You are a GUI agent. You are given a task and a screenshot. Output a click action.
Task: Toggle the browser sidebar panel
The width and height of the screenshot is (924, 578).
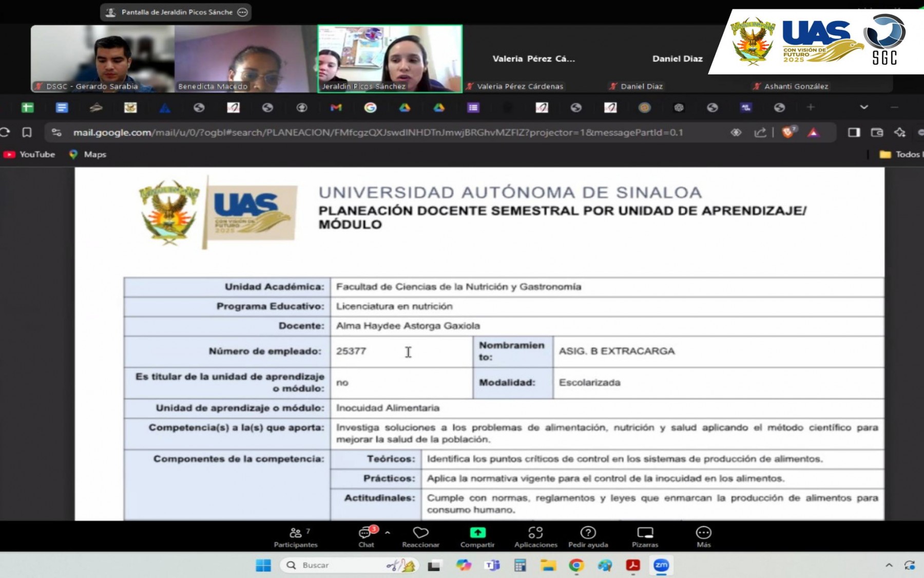[854, 133]
